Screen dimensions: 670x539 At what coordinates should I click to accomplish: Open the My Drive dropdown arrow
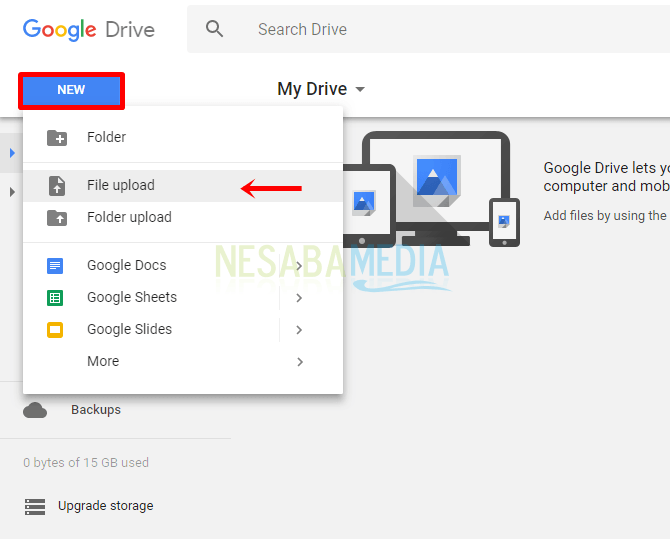tap(360, 89)
